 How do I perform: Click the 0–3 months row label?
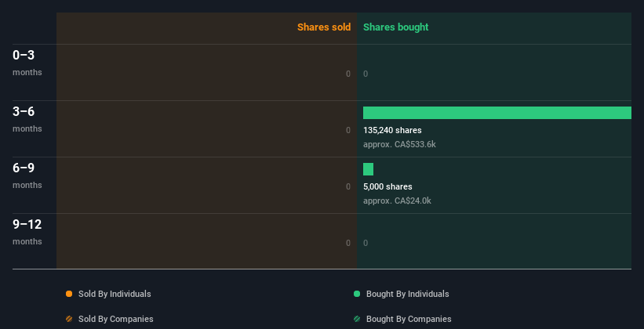click(27, 63)
